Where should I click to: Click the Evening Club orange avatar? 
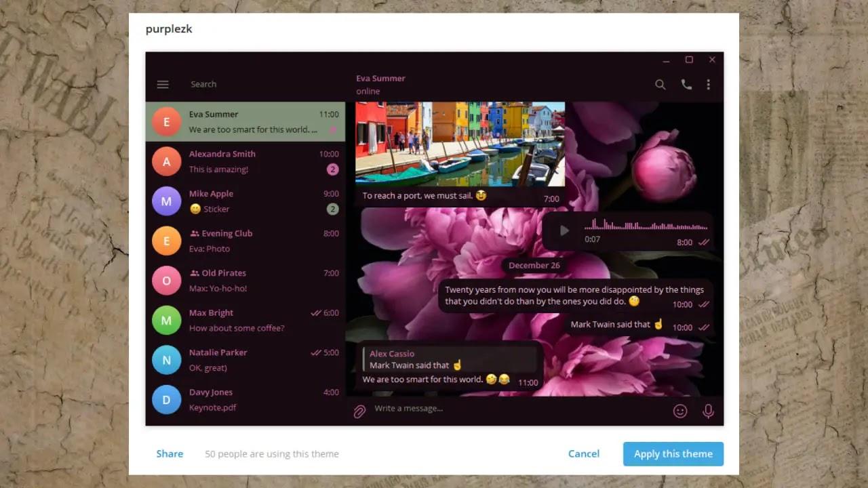(x=166, y=241)
